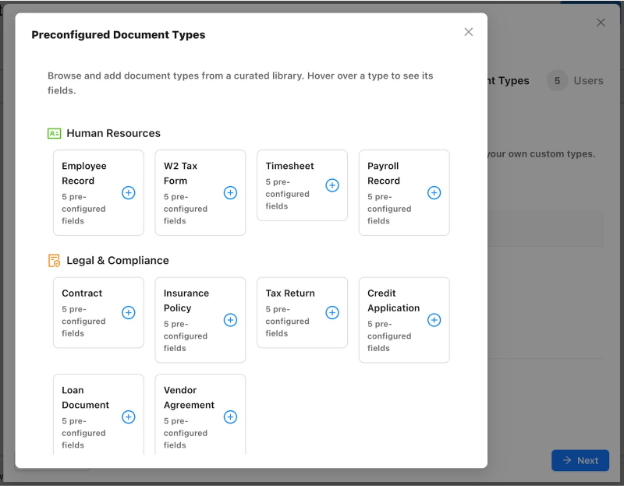The height and width of the screenshot is (486, 628).
Task: Close the background wizard panel
Action: point(601,22)
